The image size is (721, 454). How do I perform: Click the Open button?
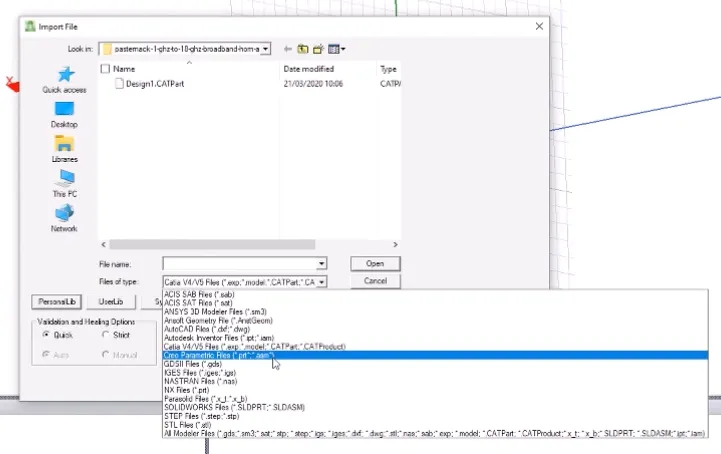(375, 263)
